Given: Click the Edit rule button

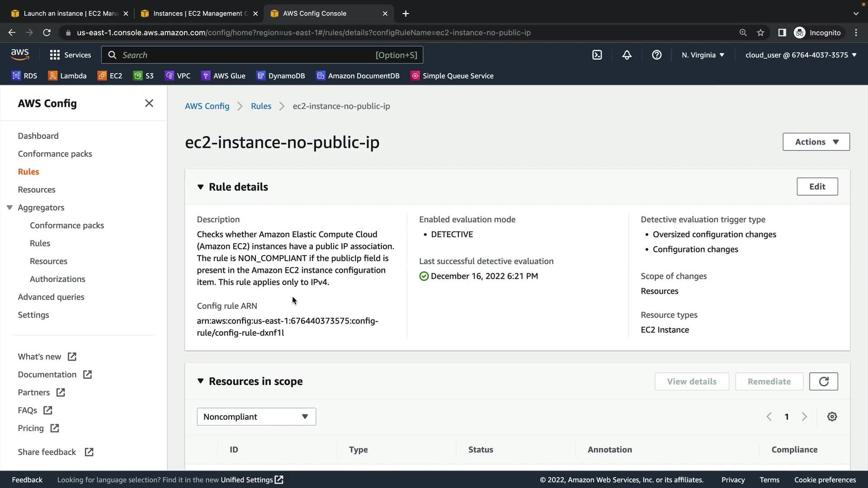Looking at the screenshot, I should click(817, 187).
